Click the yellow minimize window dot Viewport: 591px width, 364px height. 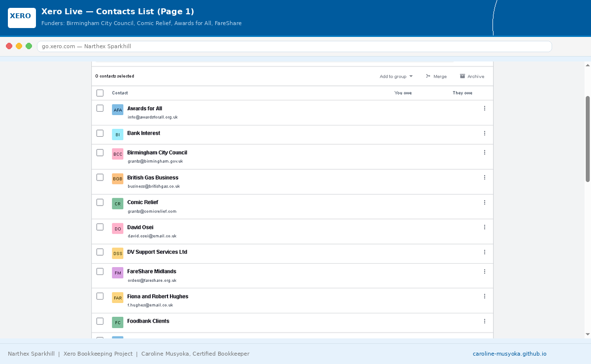coord(19,46)
